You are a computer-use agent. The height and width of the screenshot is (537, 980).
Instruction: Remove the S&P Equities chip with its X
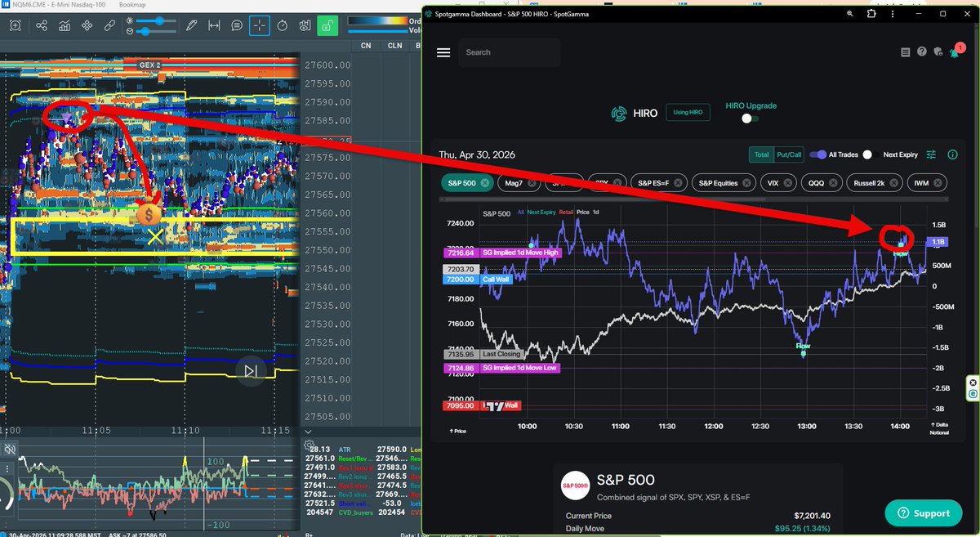click(746, 183)
